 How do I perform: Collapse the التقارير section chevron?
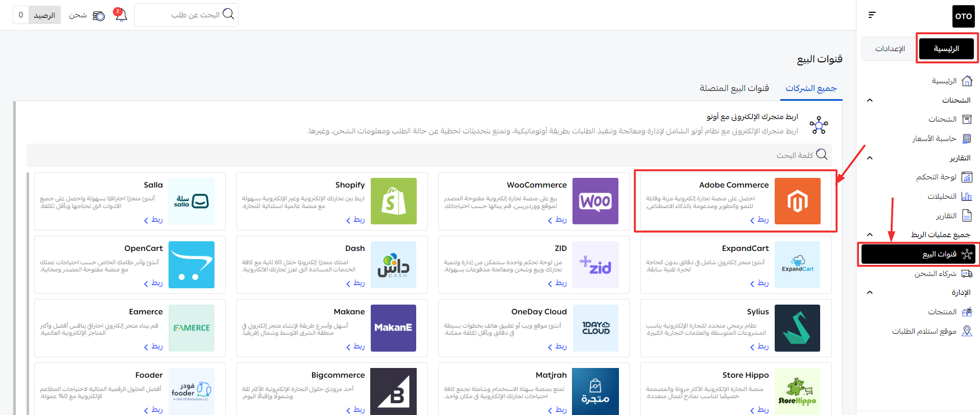point(870,158)
